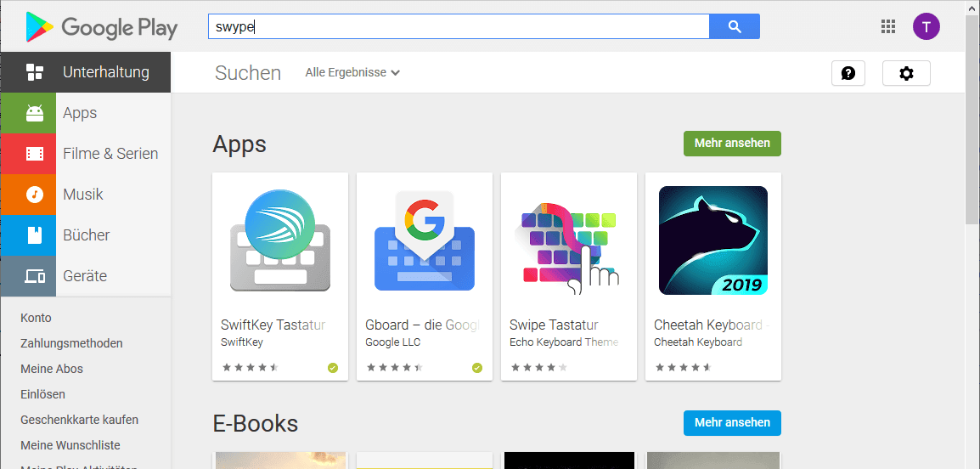Open the purple T account avatar
The height and width of the screenshot is (469, 980).
926,26
